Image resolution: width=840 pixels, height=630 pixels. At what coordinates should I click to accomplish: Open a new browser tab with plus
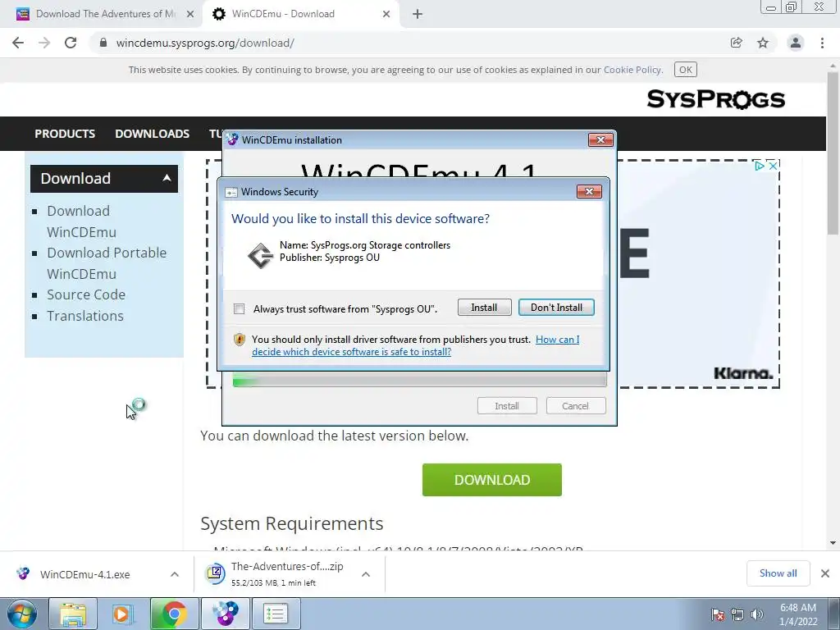tap(418, 14)
